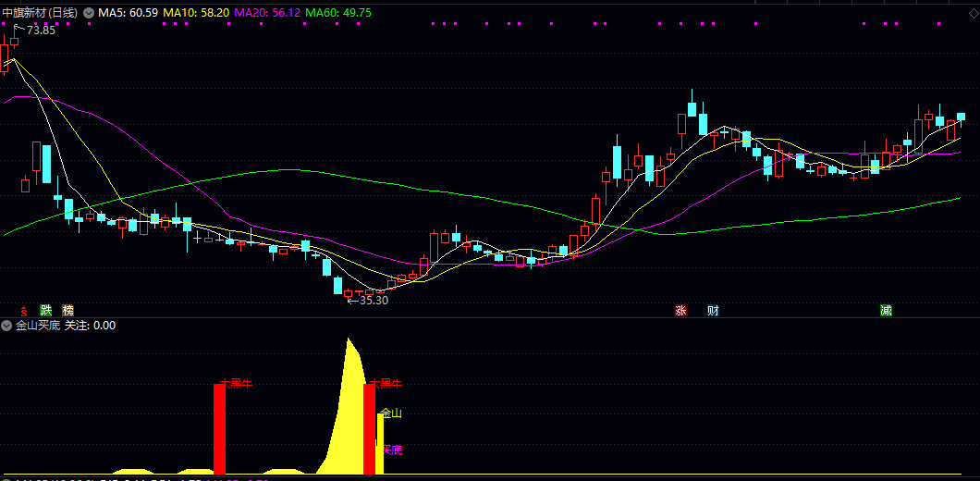Click the red dollar event marker icon

(24, 310)
